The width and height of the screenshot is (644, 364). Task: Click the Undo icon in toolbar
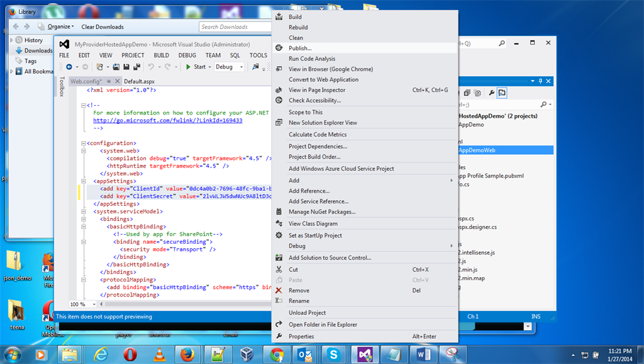point(151,67)
